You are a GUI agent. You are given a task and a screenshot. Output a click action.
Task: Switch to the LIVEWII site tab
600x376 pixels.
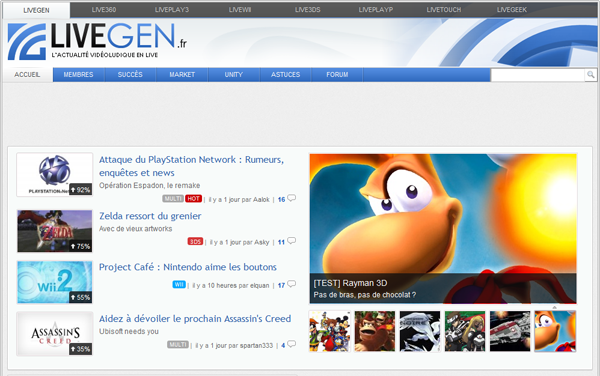(x=240, y=10)
